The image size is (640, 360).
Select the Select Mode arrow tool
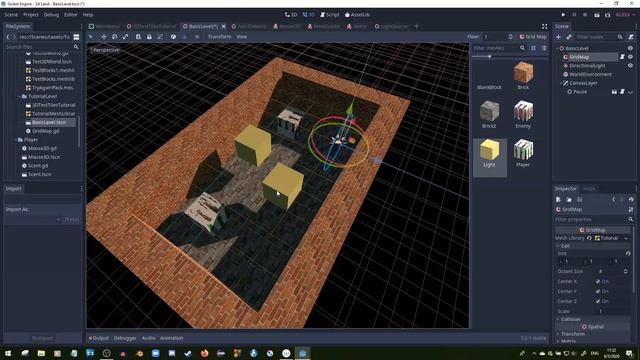click(x=91, y=37)
